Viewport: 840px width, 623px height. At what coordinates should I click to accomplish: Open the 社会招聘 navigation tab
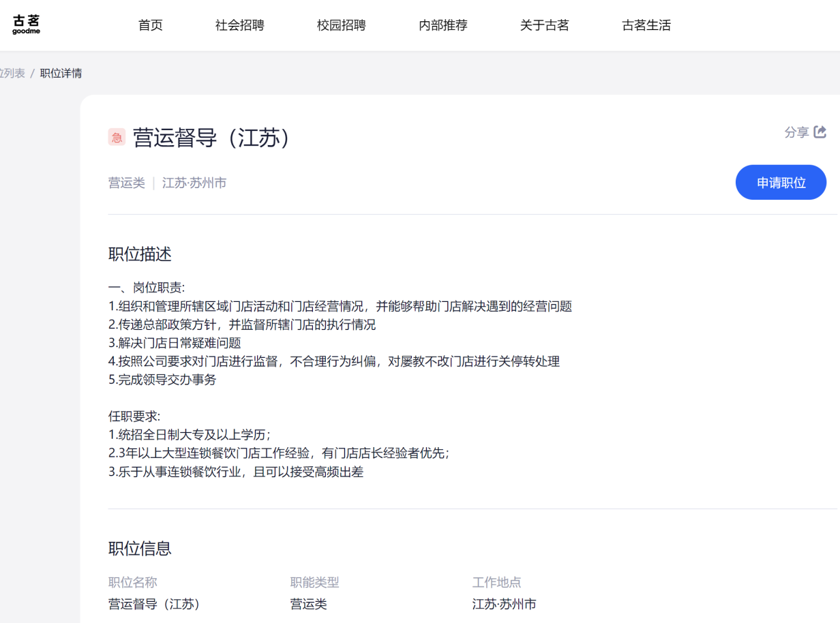pos(239,26)
